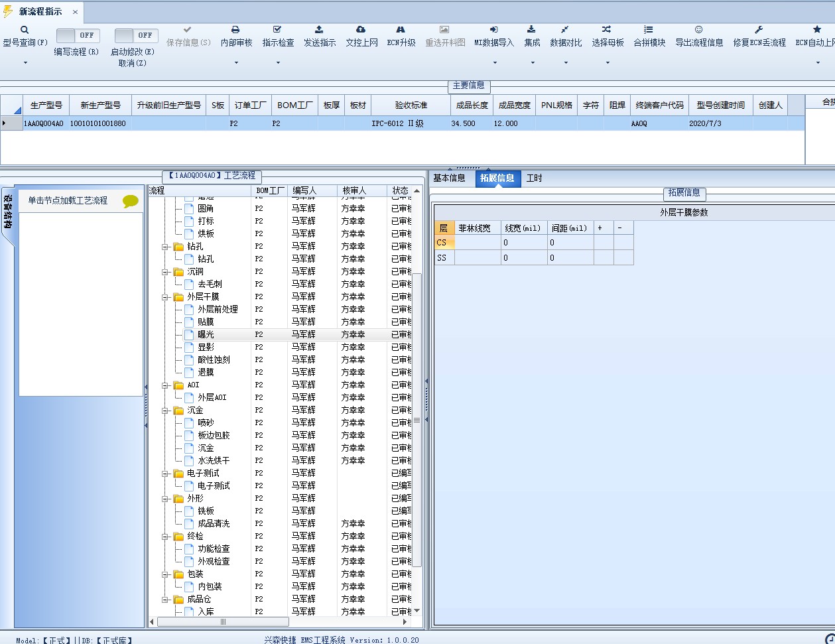Screen dimensions: 835x644
Task: Click the 指示检查 icon
Action: [277, 30]
